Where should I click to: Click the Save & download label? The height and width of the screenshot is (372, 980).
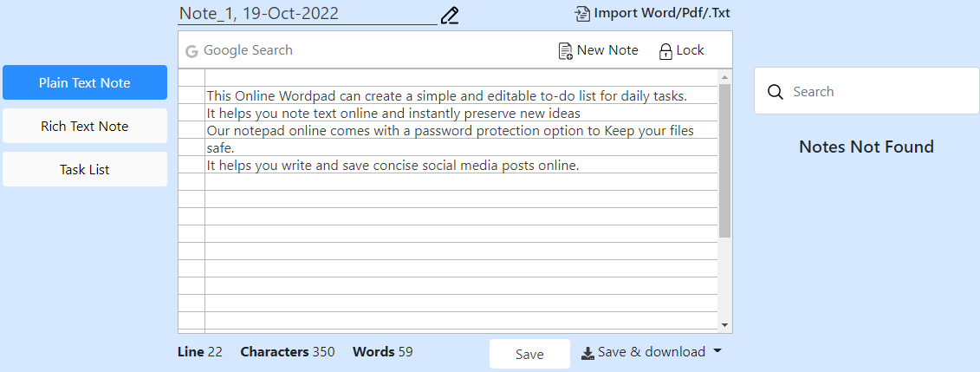tap(652, 352)
